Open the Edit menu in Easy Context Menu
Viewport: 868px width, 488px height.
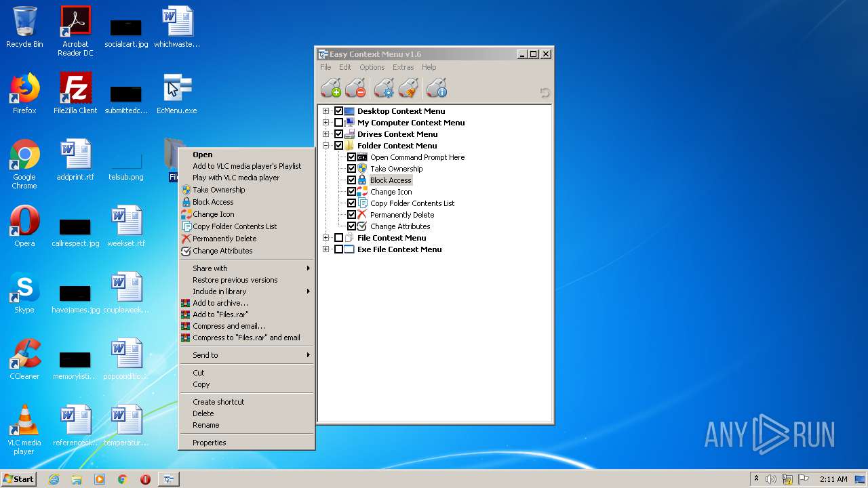click(x=345, y=67)
